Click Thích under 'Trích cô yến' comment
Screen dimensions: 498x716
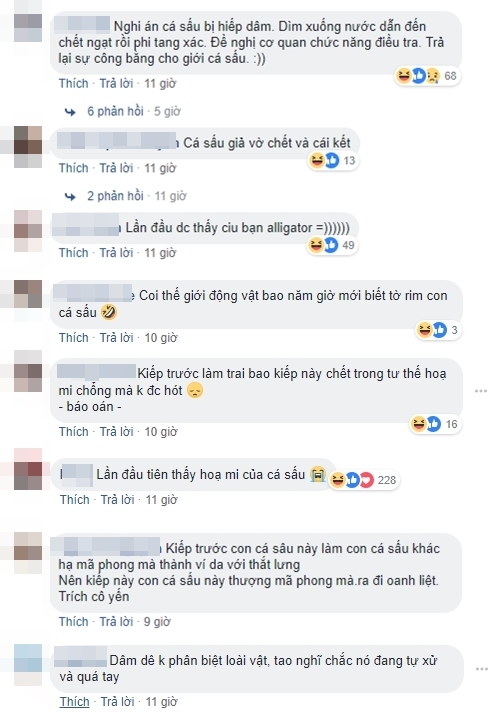[73, 621]
